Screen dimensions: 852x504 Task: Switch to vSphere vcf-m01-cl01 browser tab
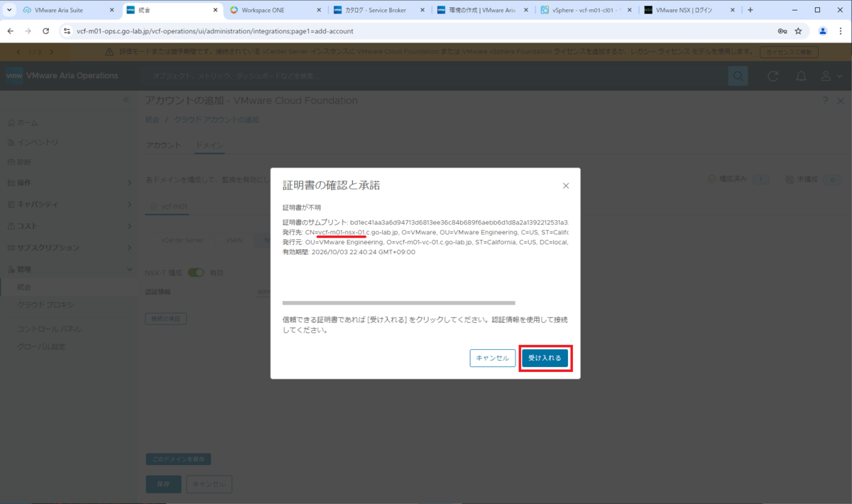(586, 10)
